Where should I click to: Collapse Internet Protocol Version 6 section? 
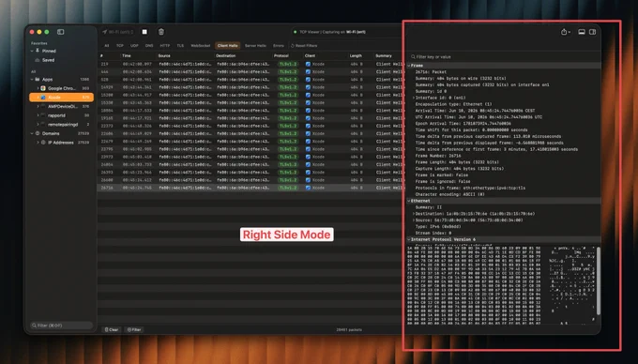tap(409, 239)
